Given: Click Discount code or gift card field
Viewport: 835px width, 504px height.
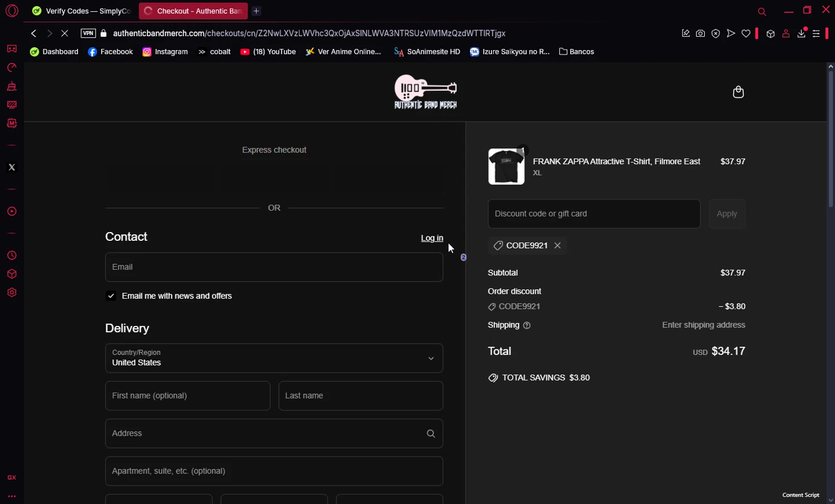Looking at the screenshot, I should 594,214.
